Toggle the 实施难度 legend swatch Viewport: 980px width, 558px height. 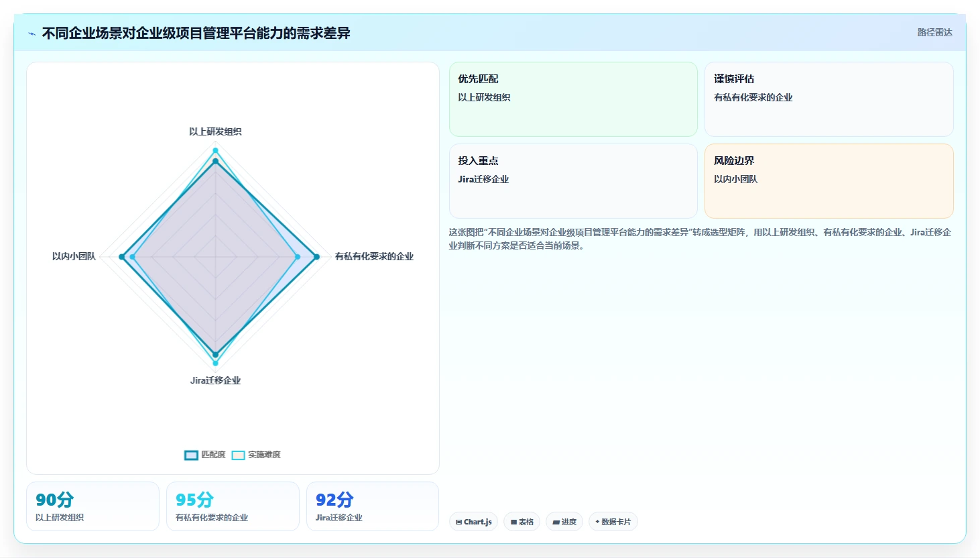tap(238, 455)
